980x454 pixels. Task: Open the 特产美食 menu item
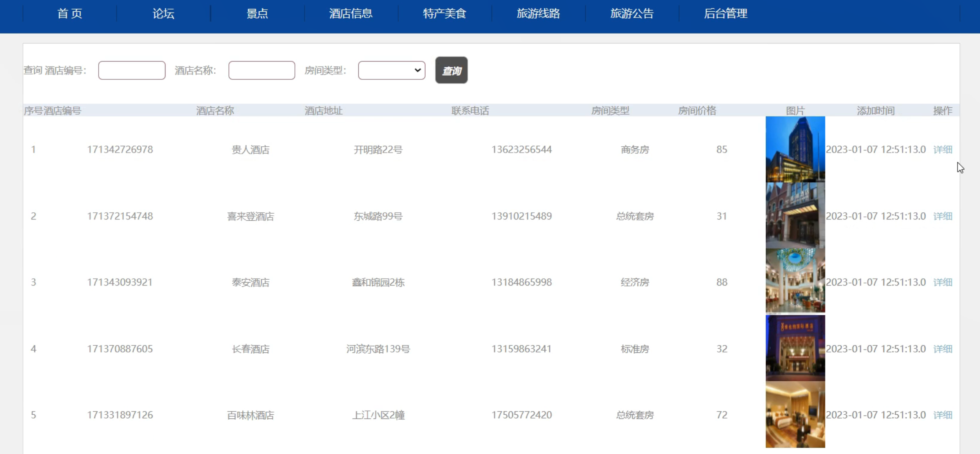tap(444, 14)
